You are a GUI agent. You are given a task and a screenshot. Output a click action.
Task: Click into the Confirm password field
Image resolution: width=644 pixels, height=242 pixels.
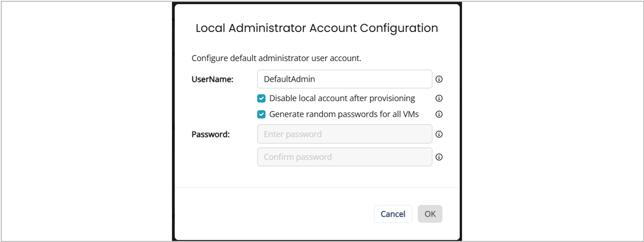pyautogui.click(x=344, y=157)
